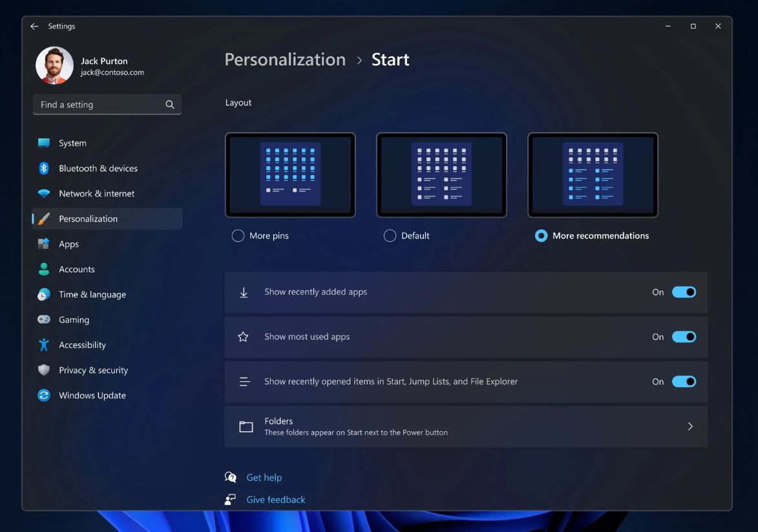Toggle off Show recently opened items
Image resolution: width=758 pixels, height=532 pixels.
click(x=684, y=381)
